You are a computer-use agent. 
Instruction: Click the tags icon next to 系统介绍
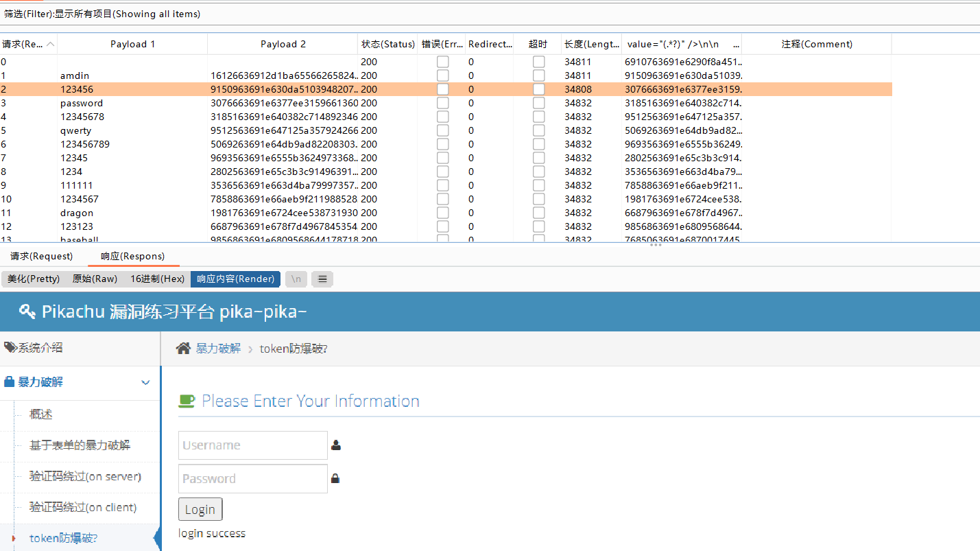(x=10, y=347)
